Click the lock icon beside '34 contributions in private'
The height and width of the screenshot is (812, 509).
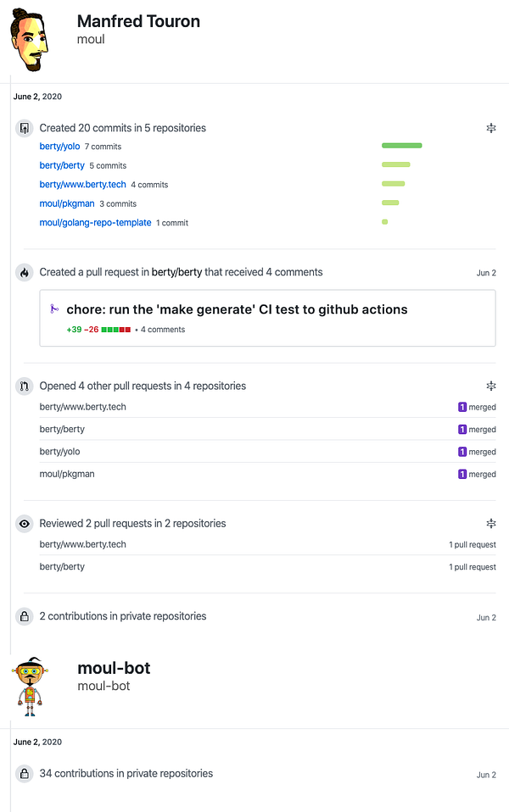coord(24,774)
